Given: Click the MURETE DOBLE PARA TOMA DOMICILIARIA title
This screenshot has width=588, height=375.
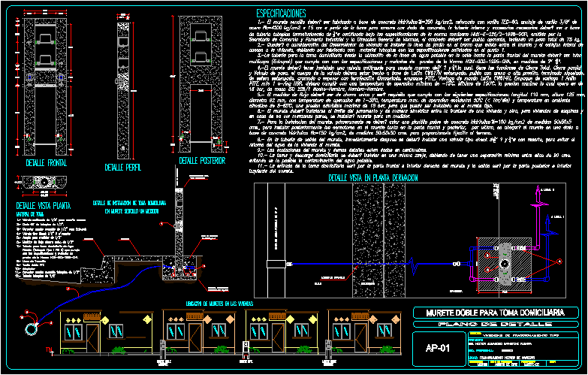Looking at the screenshot, I should tap(496, 312).
